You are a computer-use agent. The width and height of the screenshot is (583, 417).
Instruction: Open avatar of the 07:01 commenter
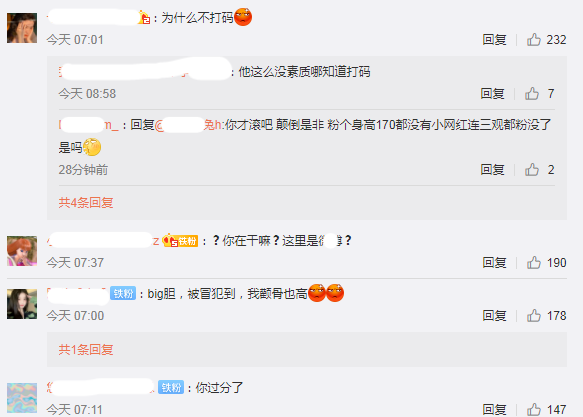coord(22,28)
